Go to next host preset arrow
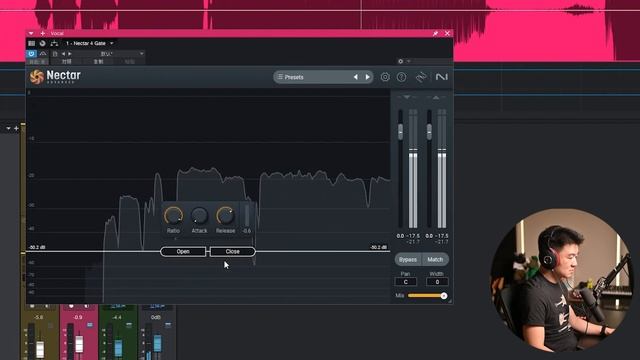Image resolution: width=640 pixels, height=360 pixels. click(x=70, y=53)
